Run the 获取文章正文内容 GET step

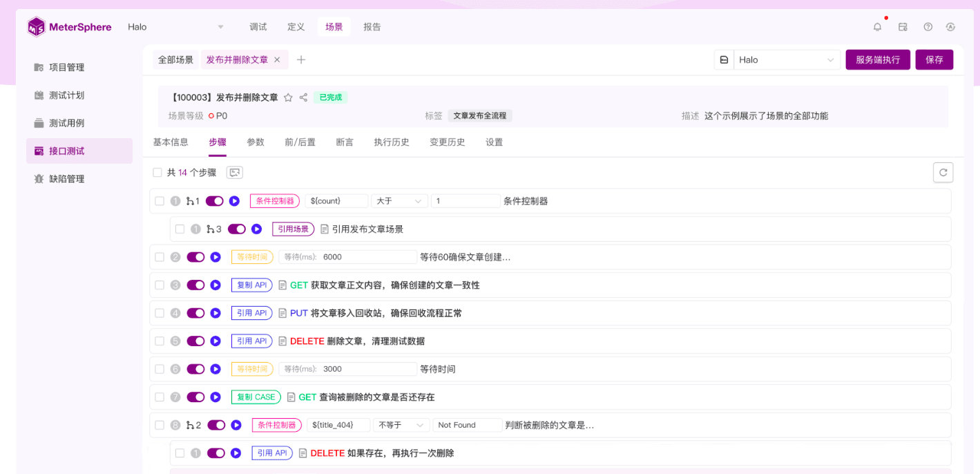(x=215, y=285)
